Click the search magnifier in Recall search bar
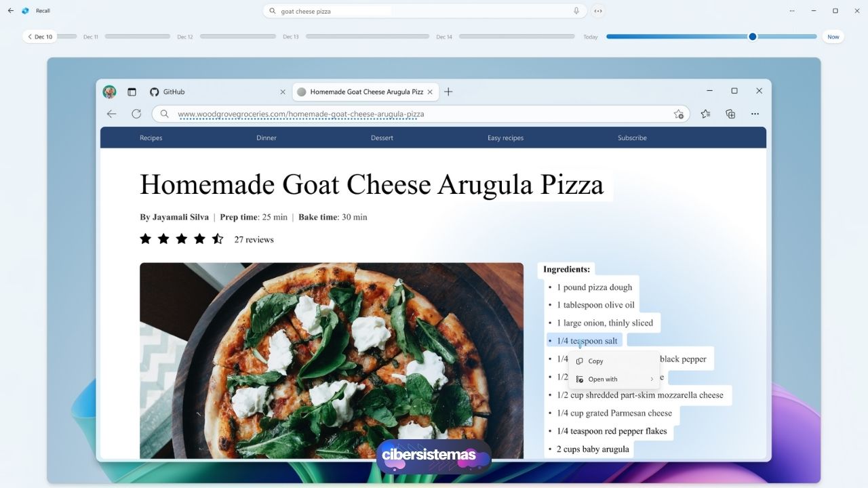Image resolution: width=868 pixels, height=488 pixels. [x=273, y=11]
